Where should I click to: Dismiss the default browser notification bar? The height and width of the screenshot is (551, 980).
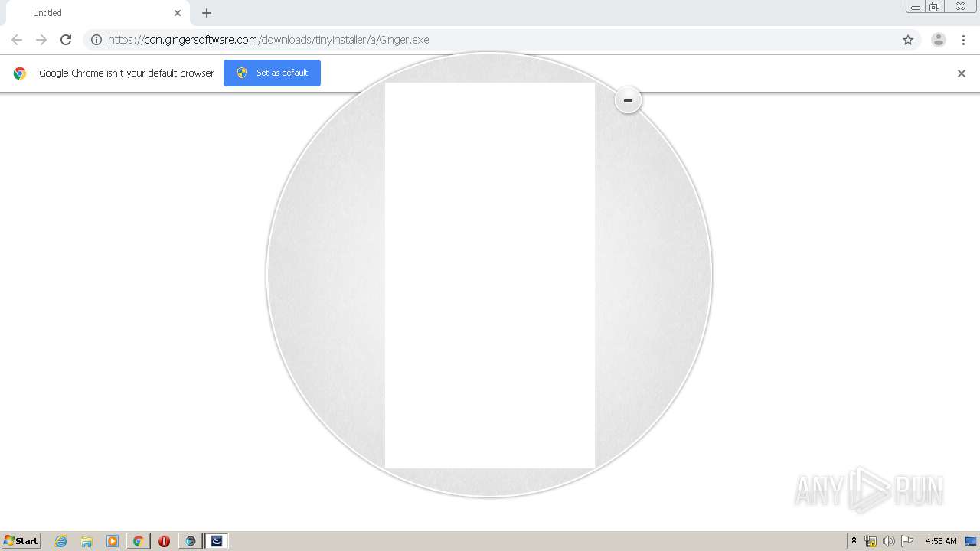pyautogui.click(x=962, y=73)
